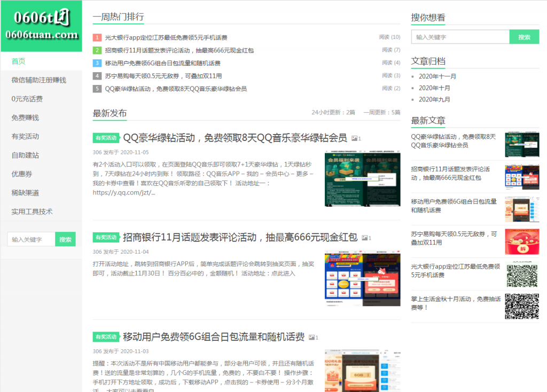
Task: Open sidebar thumbnail for 移动用户 article
Action: (522, 209)
